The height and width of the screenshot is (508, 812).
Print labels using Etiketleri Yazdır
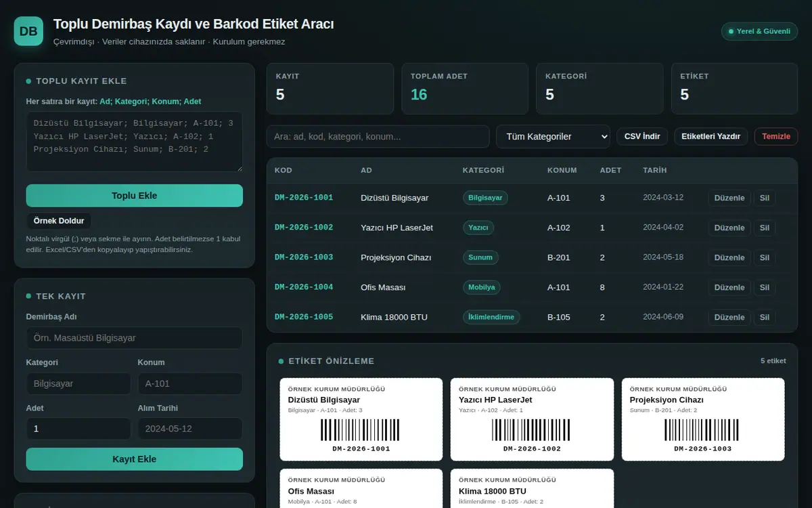click(x=711, y=136)
